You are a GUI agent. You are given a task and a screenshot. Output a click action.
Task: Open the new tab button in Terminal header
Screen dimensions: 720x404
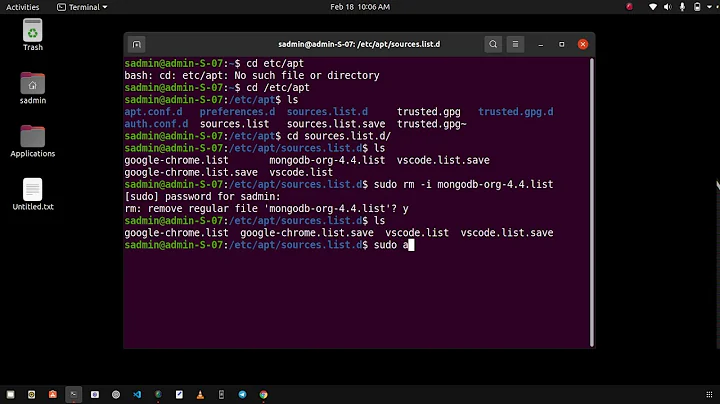point(136,45)
